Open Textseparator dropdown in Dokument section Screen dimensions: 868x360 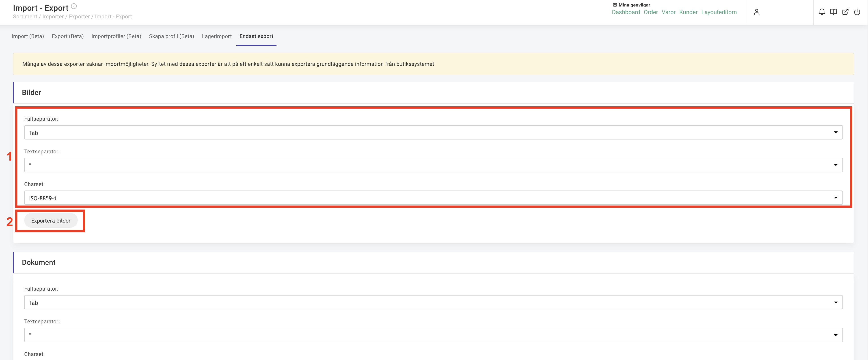[433, 335]
